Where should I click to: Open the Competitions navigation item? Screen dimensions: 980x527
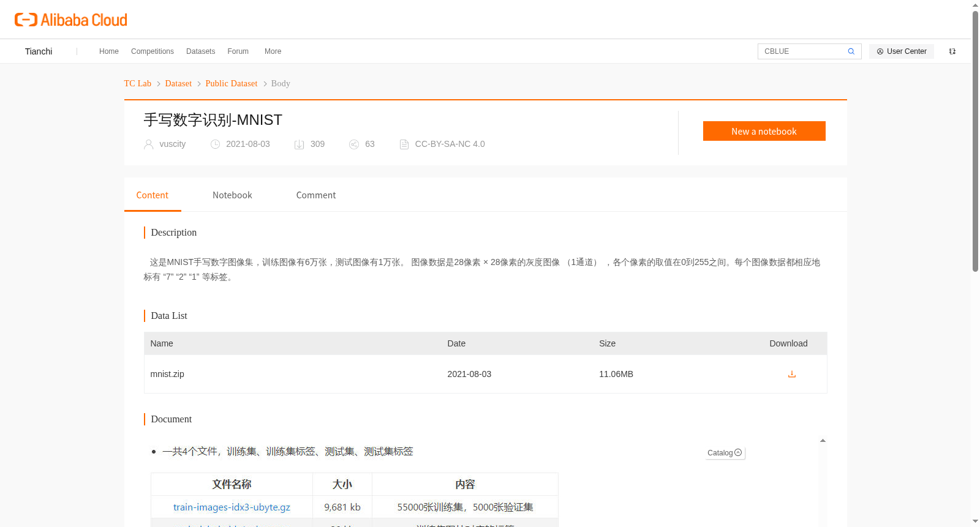pos(153,51)
